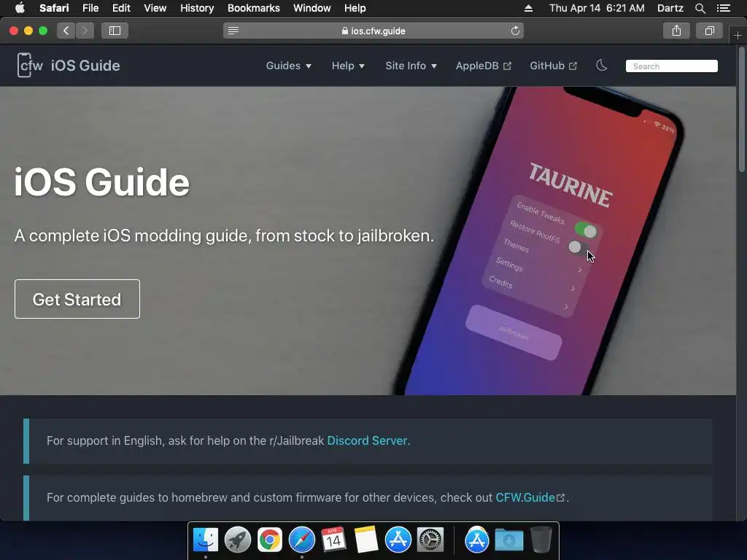This screenshot has height=560, width=747.
Task: Open Spotlight search in menu bar
Action: [700, 8]
